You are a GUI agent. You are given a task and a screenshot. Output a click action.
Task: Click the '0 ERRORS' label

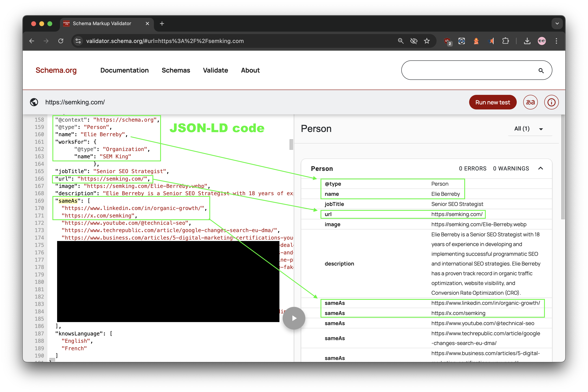coord(473,168)
